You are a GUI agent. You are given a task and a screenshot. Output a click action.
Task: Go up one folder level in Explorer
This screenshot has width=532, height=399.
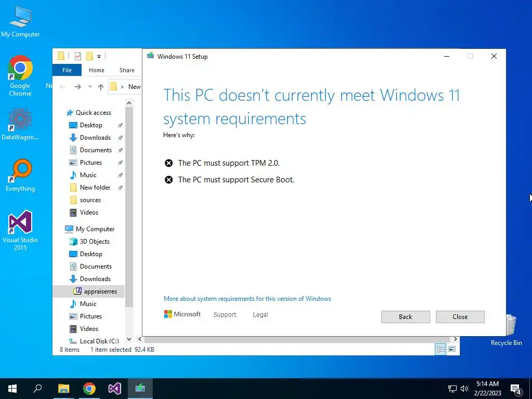(100, 87)
